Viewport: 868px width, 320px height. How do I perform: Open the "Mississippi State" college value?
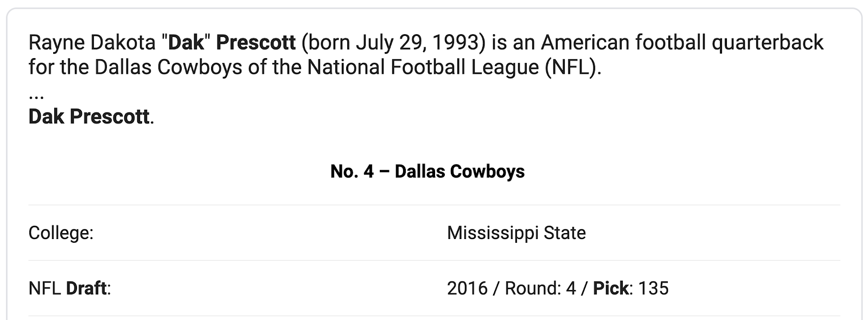[x=516, y=233]
